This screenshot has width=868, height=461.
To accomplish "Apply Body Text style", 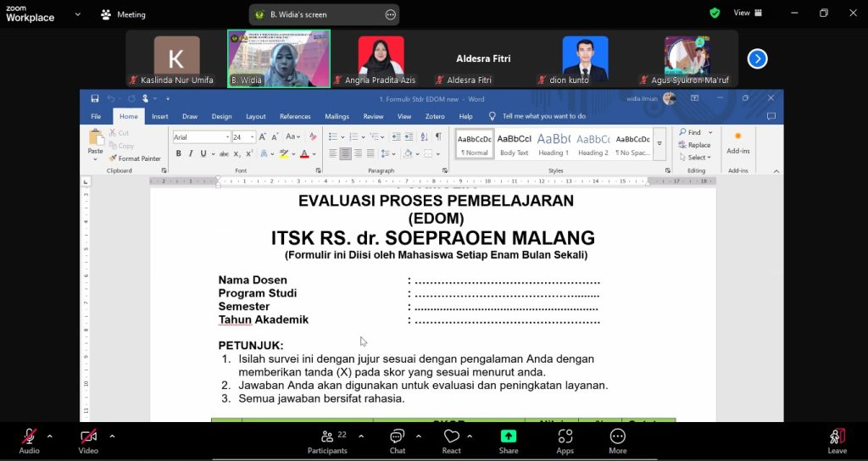I will pyautogui.click(x=515, y=143).
